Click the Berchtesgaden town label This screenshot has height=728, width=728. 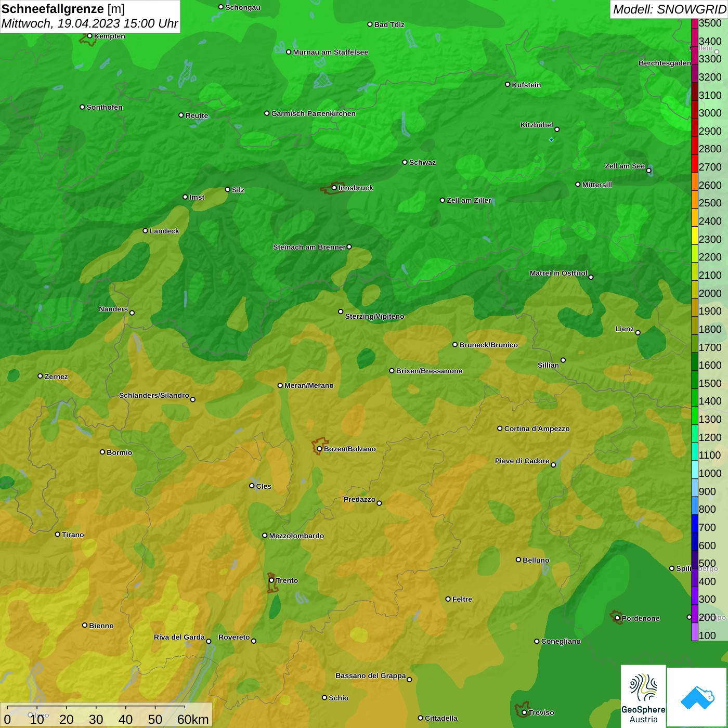tap(665, 63)
